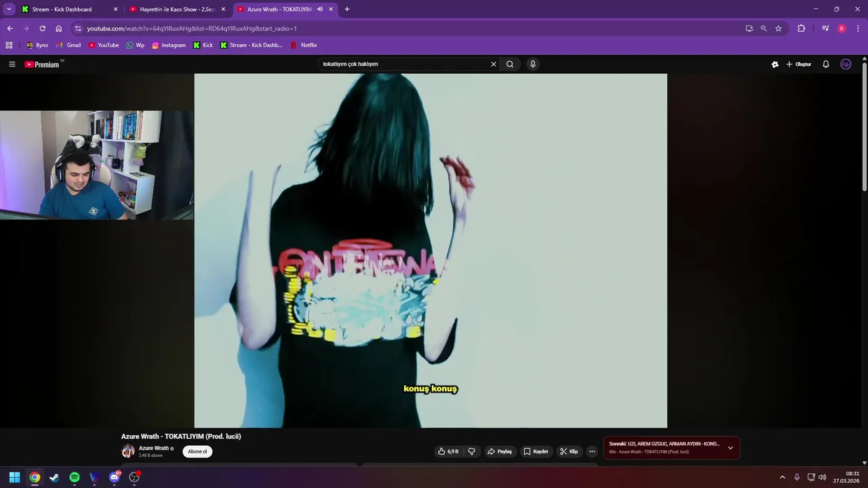Open Spotify from the taskbar
Screen dimensions: 868x488
(75, 477)
